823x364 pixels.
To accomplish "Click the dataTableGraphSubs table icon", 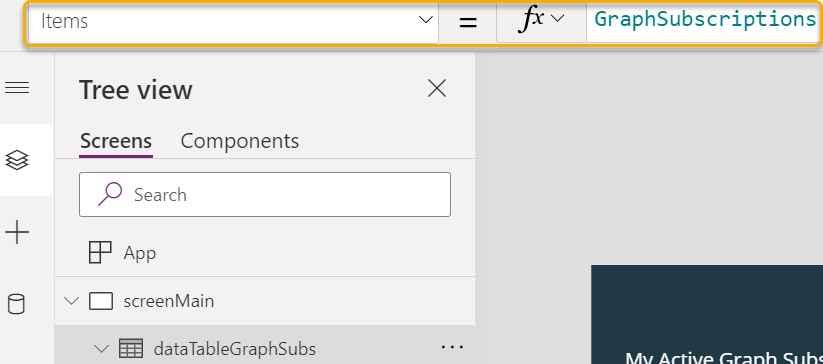I will 131,348.
